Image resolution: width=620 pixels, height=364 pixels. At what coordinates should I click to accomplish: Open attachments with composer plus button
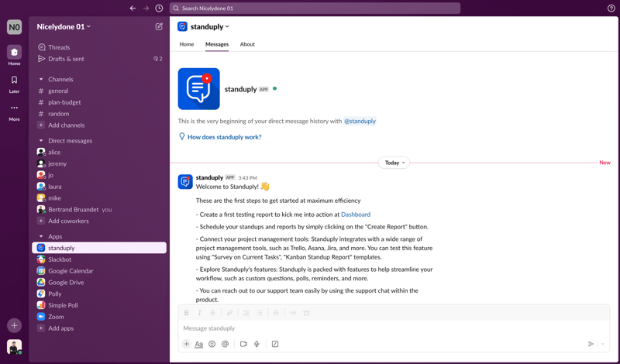(x=186, y=344)
